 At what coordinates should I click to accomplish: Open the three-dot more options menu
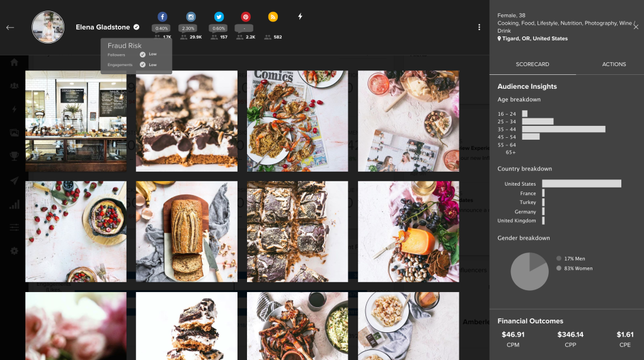pyautogui.click(x=479, y=28)
